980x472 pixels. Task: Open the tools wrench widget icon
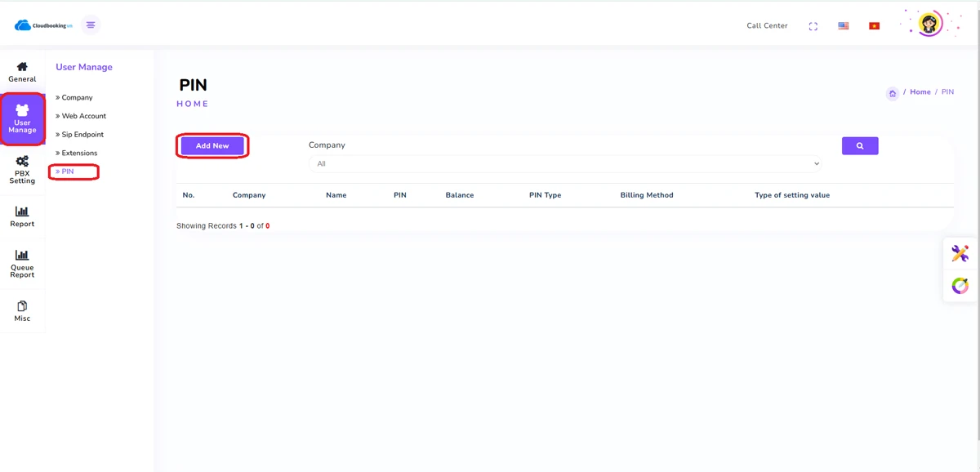(x=960, y=254)
